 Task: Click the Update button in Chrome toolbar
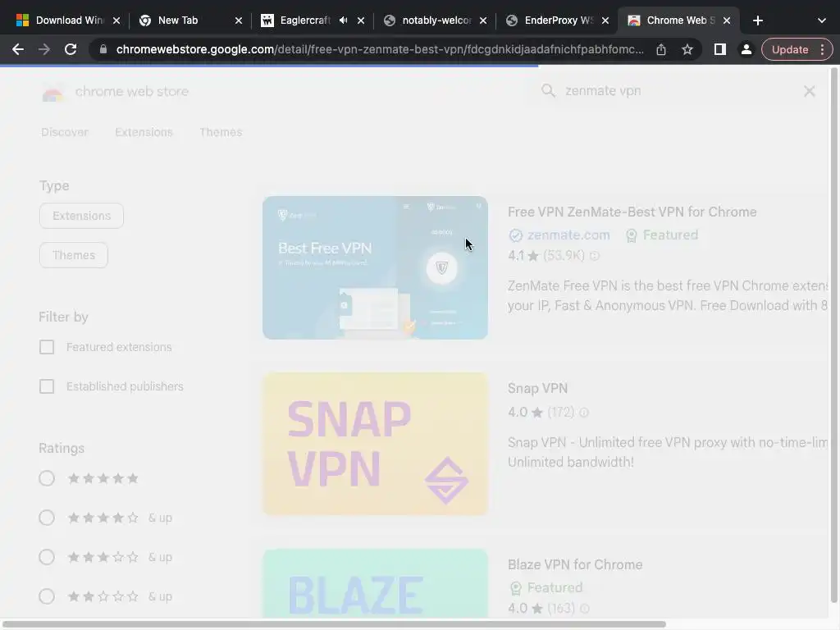790,49
